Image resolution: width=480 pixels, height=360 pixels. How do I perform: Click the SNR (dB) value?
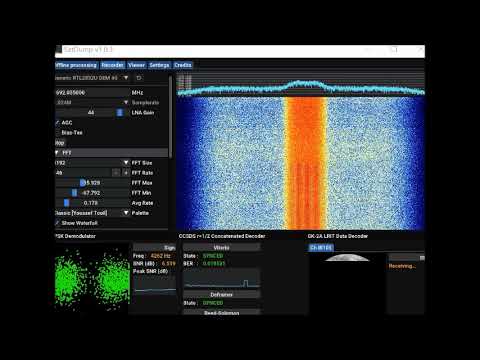pyautogui.click(x=168, y=263)
